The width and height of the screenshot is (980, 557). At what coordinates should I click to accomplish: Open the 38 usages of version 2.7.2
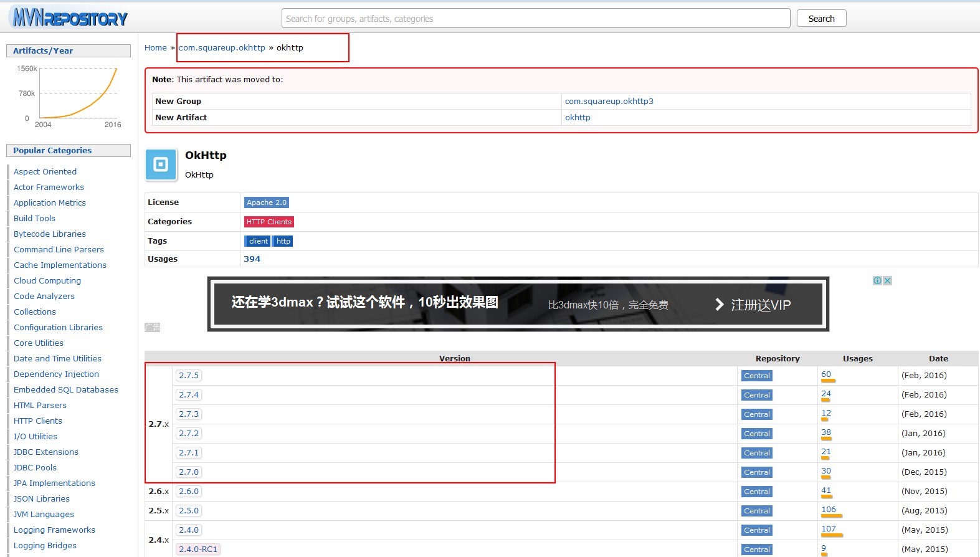pos(826,432)
